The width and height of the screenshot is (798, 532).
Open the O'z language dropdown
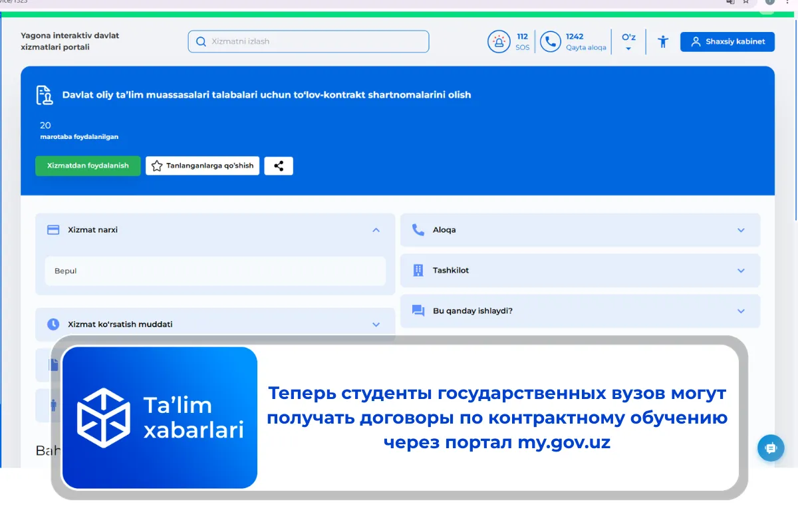628,41
